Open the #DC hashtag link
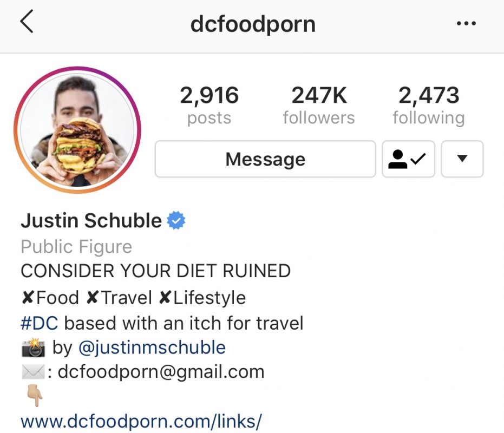The image size is (504, 433). pyautogui.click(x=39, y=323)
